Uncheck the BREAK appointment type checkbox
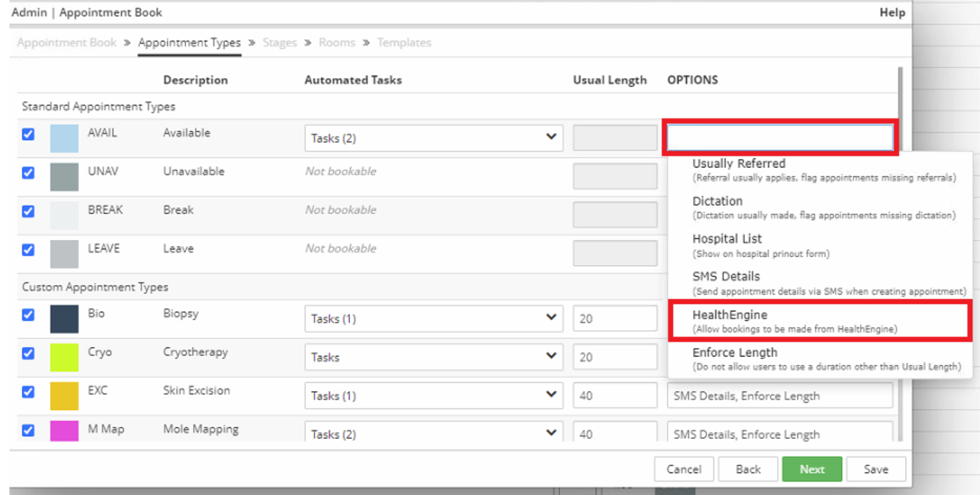Image resolution: width=980 pixels, height=495 pixels. tap(28, 211)
